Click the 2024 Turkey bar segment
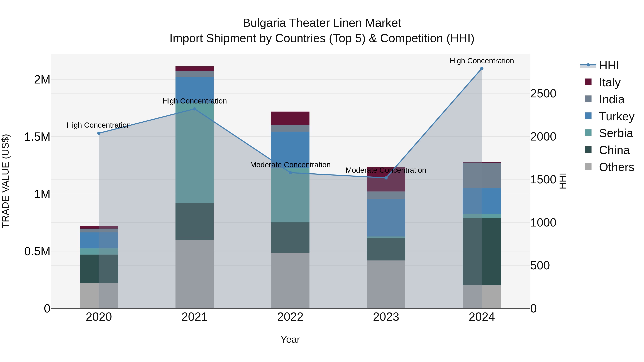The image size is (644, 362). click(482, 201)
